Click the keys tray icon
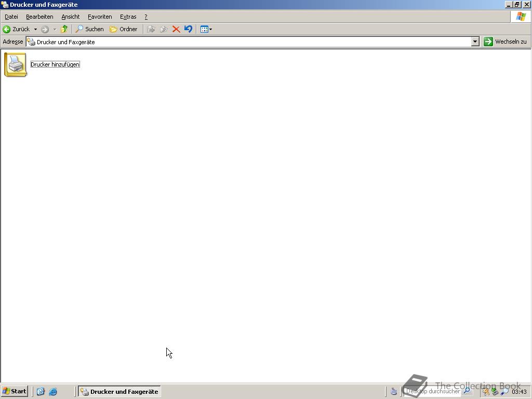 [x=486, y=392]
